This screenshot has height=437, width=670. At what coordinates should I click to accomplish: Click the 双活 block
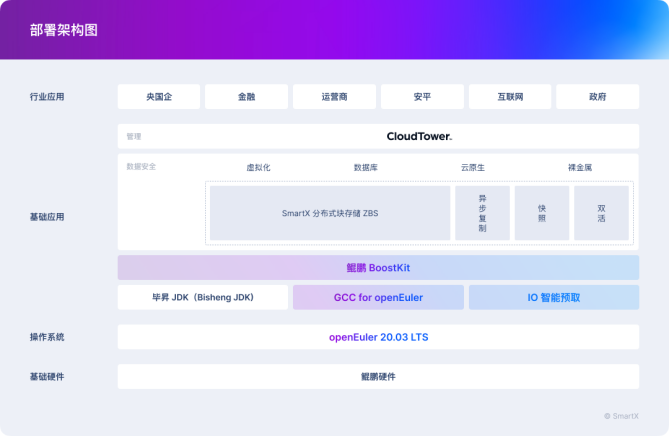(601, 213)
